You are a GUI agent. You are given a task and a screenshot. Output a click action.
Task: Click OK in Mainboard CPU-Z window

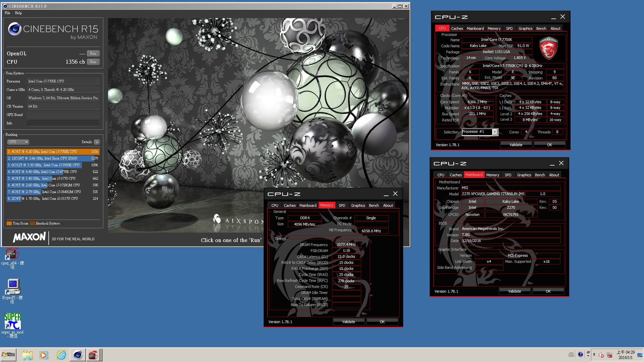pyautogui.click(x=548, y=291)
